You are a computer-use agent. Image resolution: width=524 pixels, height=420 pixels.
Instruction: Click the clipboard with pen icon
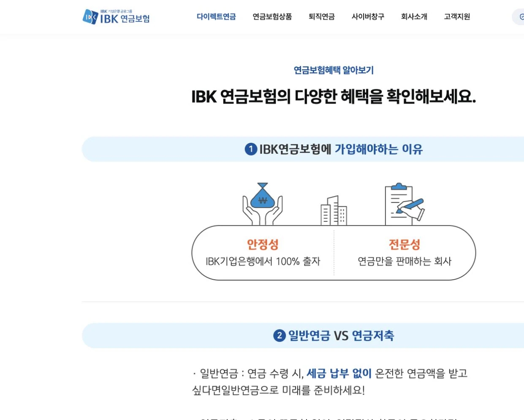pyautogui.click(x=404, y=204)
